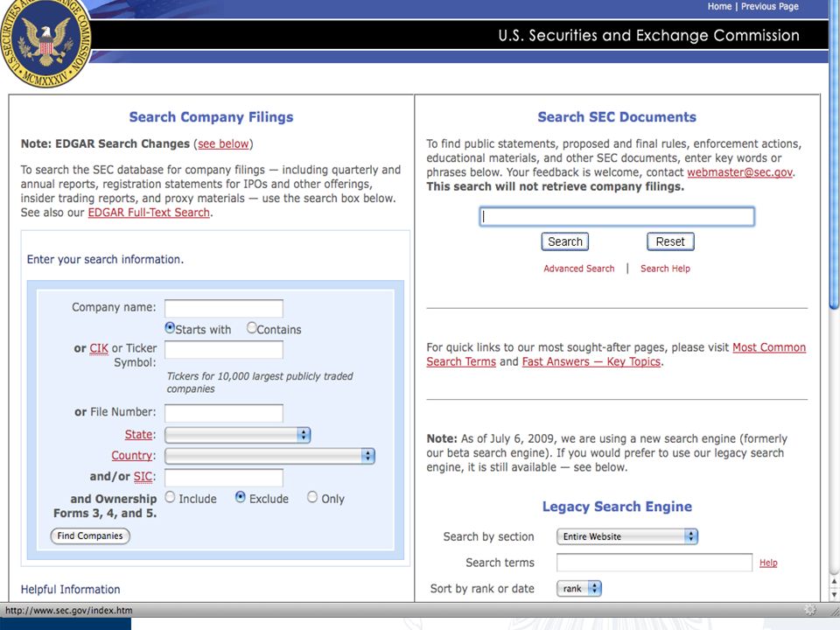Focus the Company name field
Image resolution: width=840 pixels, height=630 pixels.
[x=224, y=309]
